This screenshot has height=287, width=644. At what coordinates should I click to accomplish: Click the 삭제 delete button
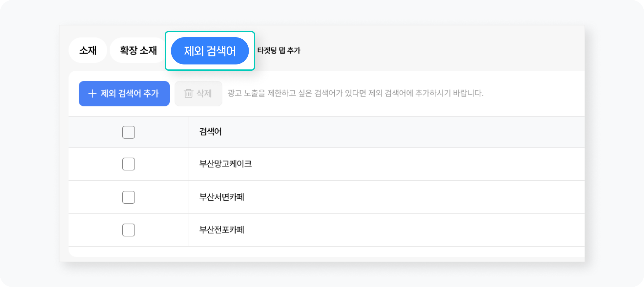pyautogui.click(x=198, y=94)
